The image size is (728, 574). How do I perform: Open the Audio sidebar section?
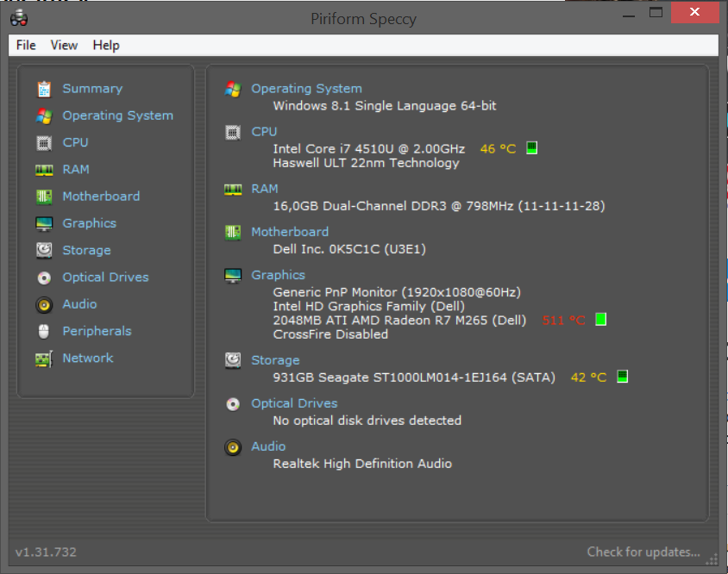point(80,304)
